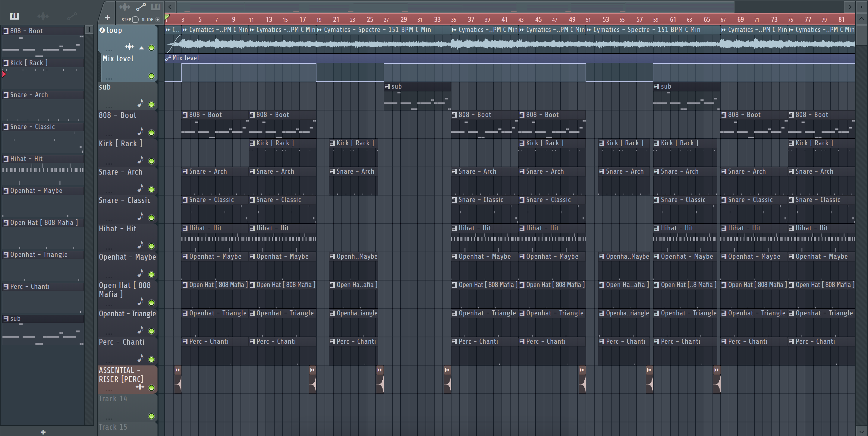Viewport: 868px width, 436px height.
Task: Mute the ASSENTIAL - RISER [PERC] track
Action: click(x=152, y=388)
